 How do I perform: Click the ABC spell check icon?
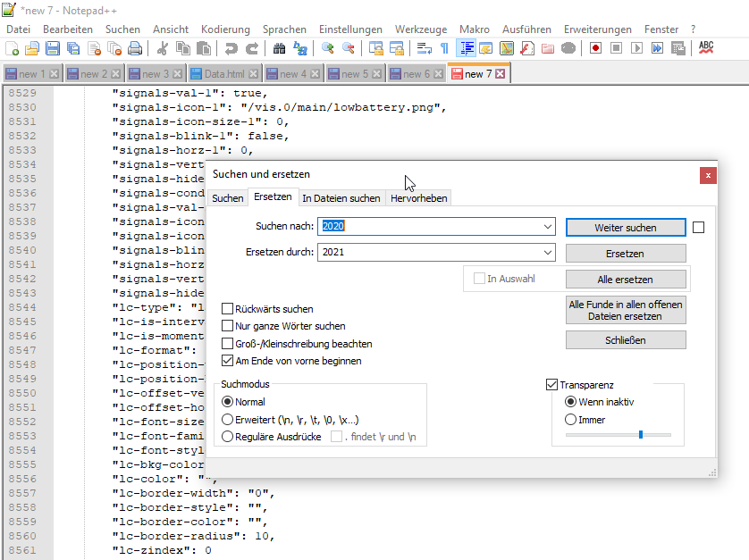click(706, 47)
